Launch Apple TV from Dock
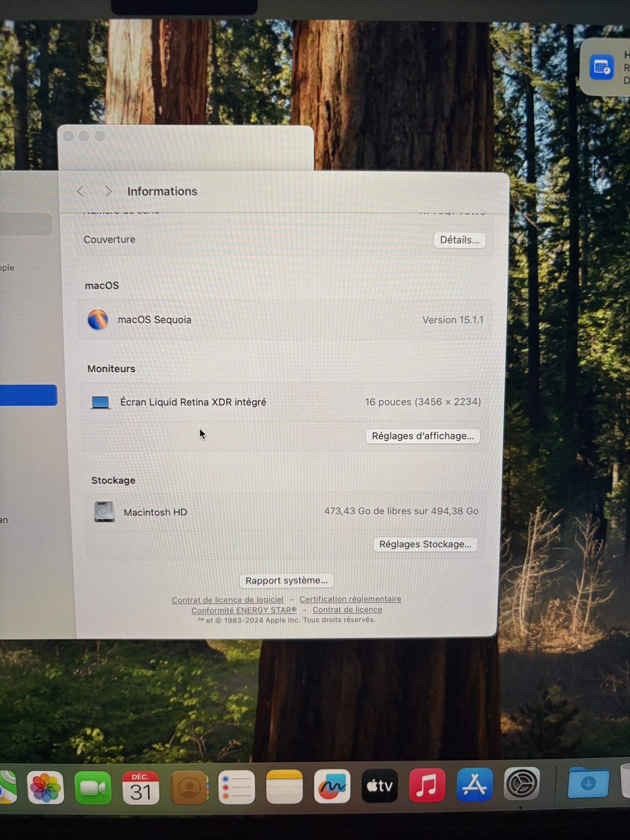 (379, 786)
